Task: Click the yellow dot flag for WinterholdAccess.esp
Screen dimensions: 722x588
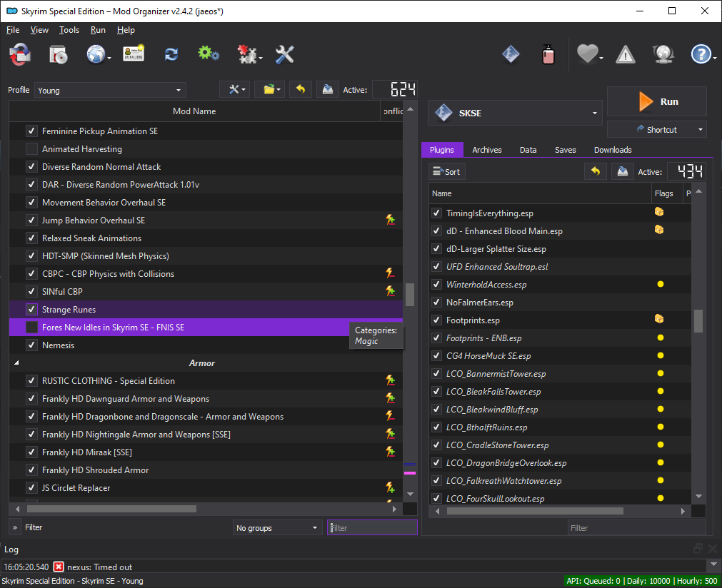Action: coord(661,284)
